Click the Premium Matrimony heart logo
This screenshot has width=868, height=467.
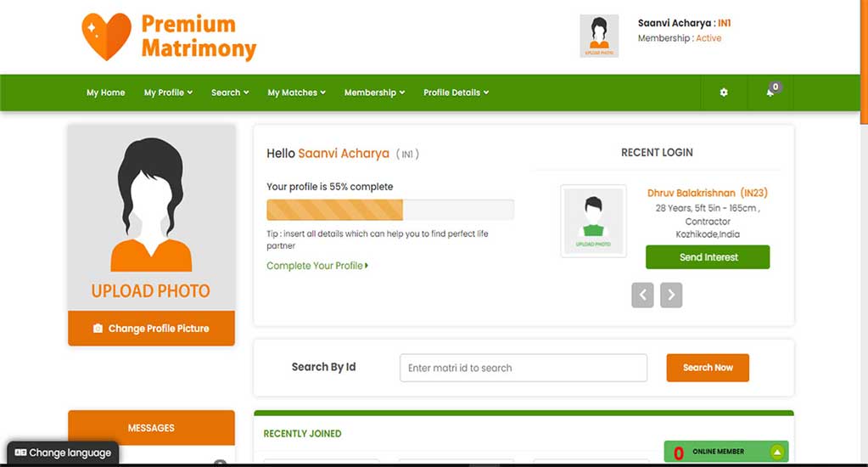click(106, 37)
